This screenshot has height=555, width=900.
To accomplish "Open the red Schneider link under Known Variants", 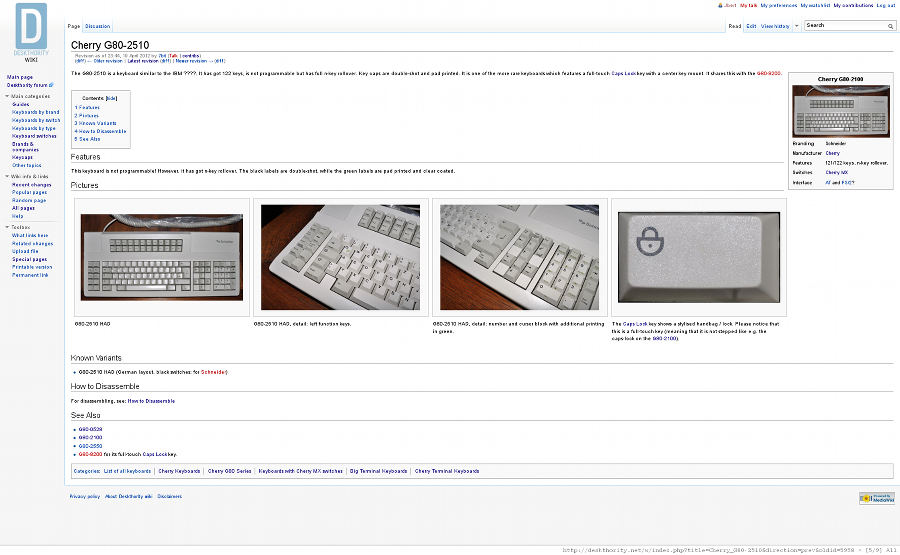I will click(214, 372).
